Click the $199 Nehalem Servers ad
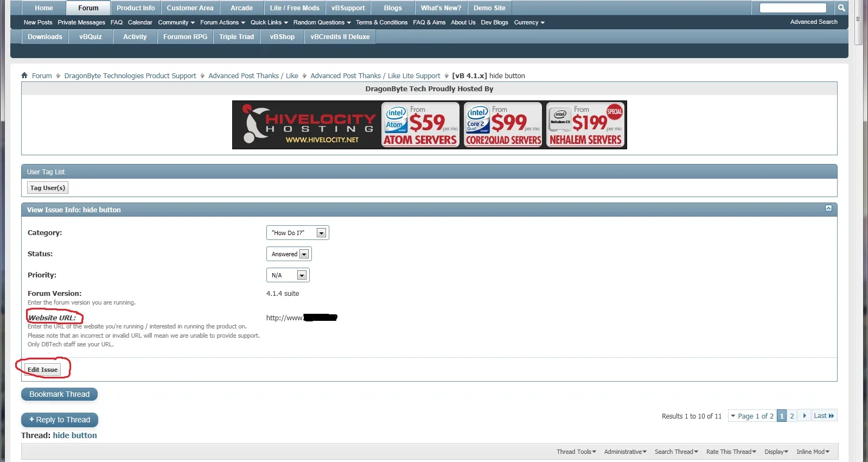Image resolution: width=868 pixels, height=462 pixels. pyautogui.click(x=586, y=125)
